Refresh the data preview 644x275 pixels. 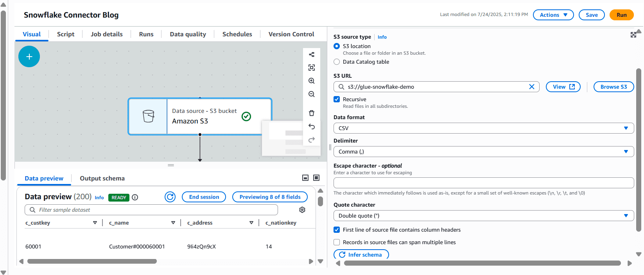[x=170, y=197]
